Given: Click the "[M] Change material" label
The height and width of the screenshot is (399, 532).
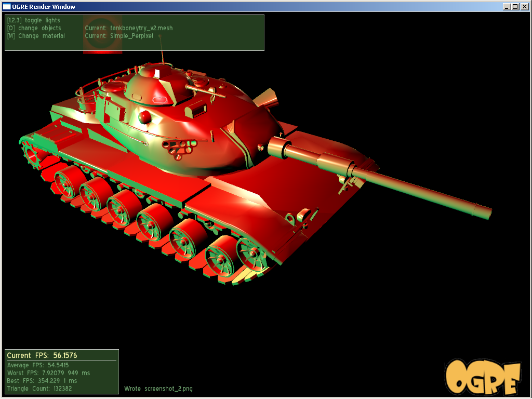Looking at the screenshot, I should pos(36,36).
